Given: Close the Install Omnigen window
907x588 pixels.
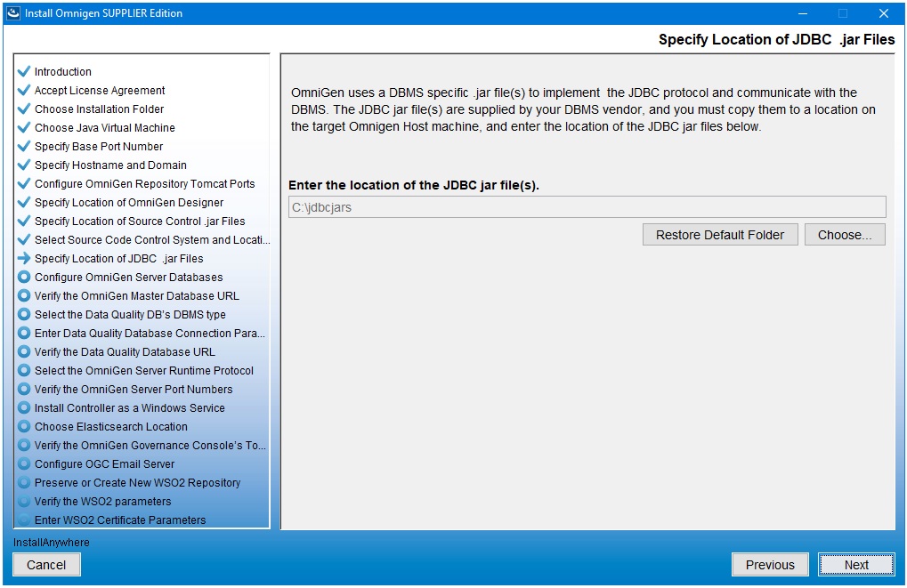Looking at the screenshot, I should [883, 12].
